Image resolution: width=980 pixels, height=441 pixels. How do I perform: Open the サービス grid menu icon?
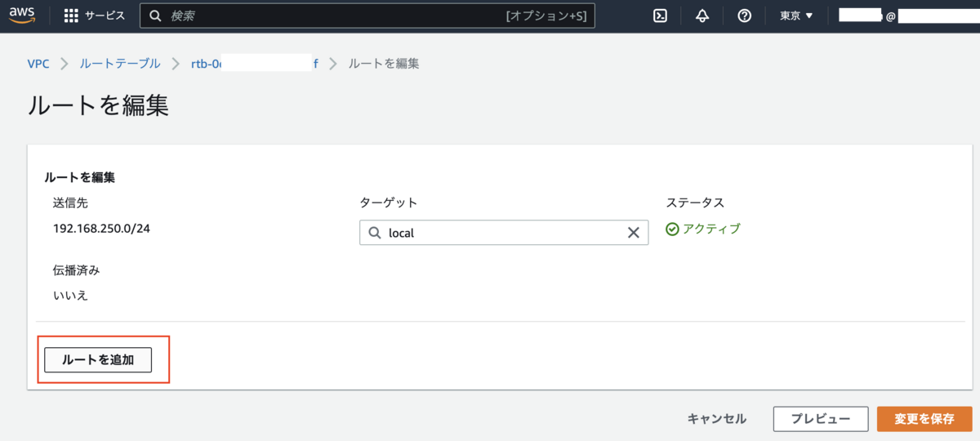pyautogui.click(x=71, y=16)
